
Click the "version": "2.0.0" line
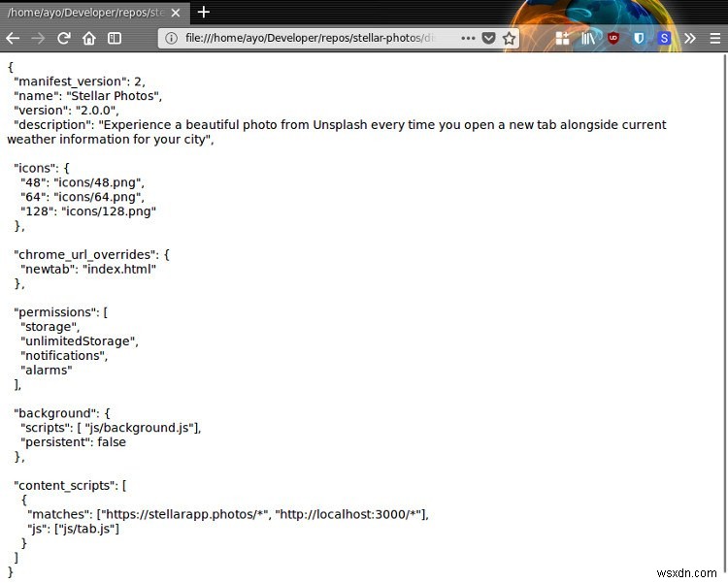coord(66,111)
